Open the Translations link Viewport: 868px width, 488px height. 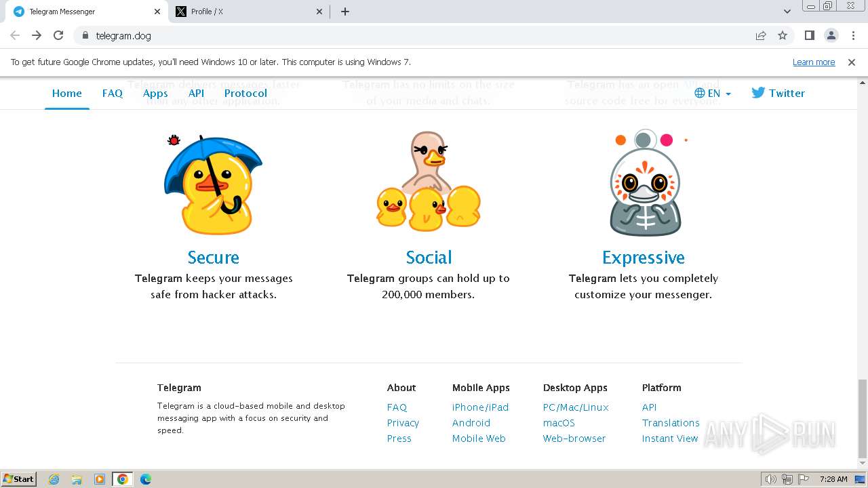coord(671,423)
